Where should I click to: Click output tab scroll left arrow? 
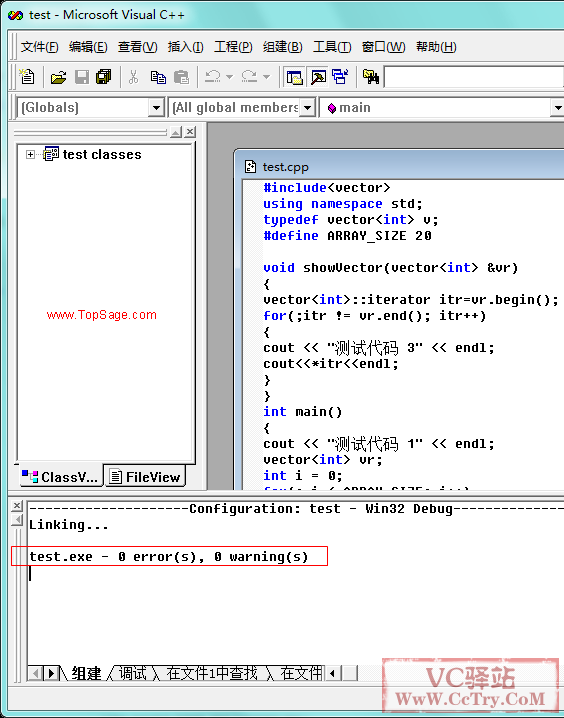pyautogui.click(x=36, y=674)
